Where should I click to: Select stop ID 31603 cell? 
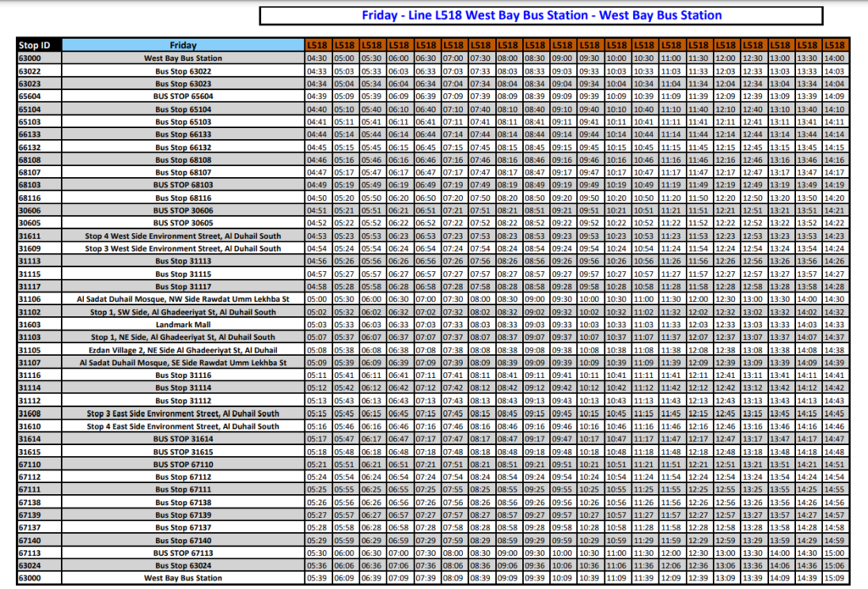39,325
